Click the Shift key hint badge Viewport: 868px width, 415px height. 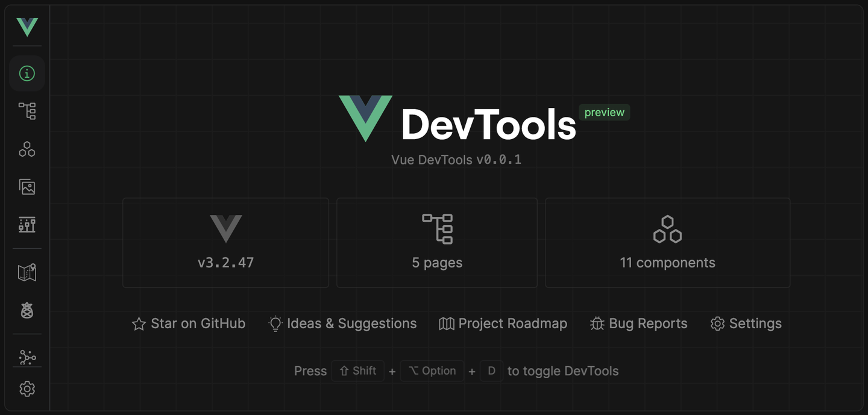click(x=357, y=370)
